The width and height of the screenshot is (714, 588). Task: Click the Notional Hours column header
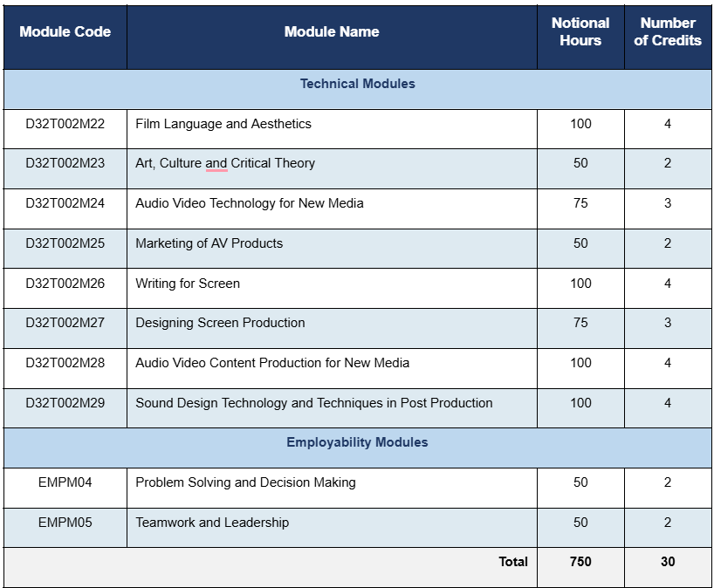point(580,32)
